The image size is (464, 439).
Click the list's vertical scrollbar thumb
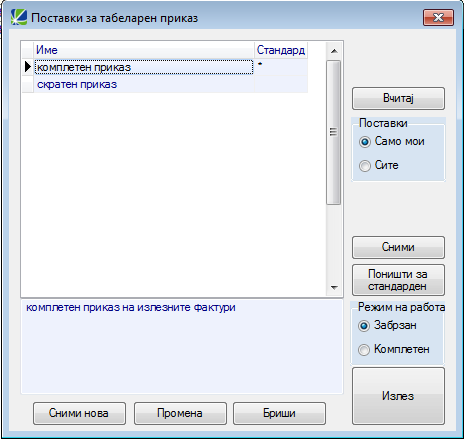[x=334, y=132]
